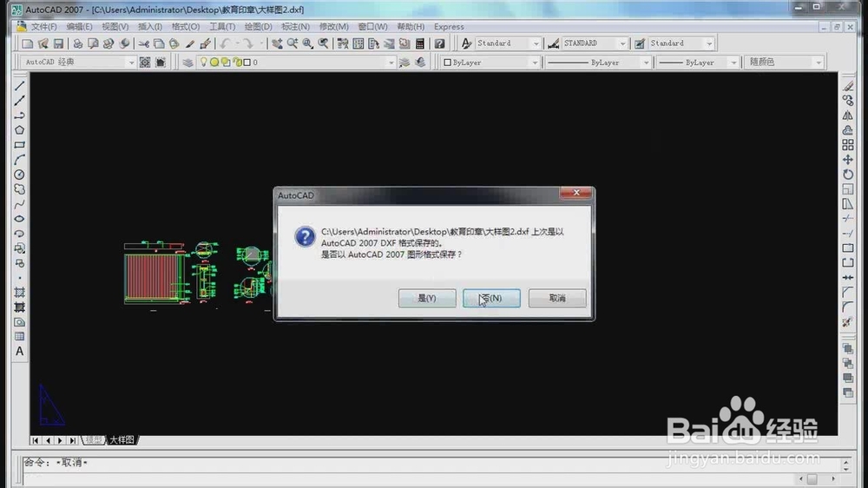Open the QuickCalc calculator icon
The height and width of the screenshot is (488, 868).
coord(420,43)
